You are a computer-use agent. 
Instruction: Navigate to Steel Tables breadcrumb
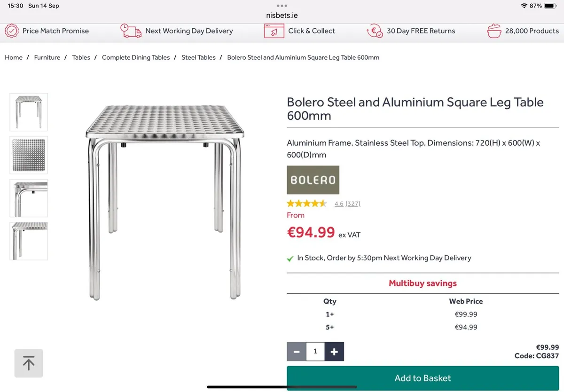[x=198, y=57]
